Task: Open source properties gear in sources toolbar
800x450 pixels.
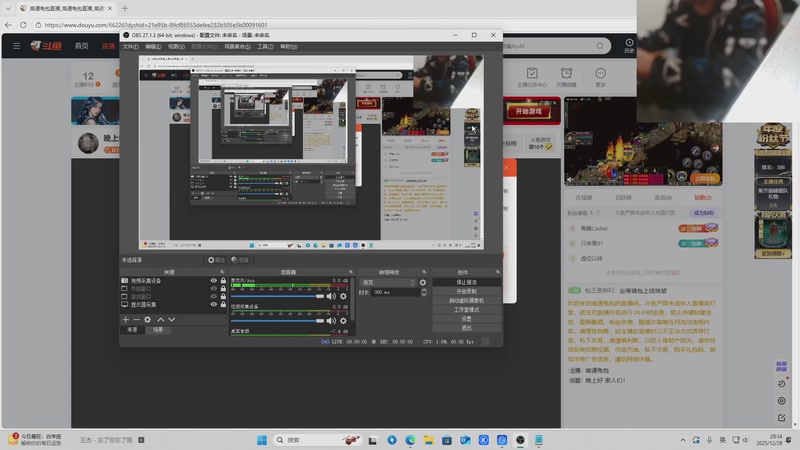Action: pyautogui.click(x=147, y=319)
